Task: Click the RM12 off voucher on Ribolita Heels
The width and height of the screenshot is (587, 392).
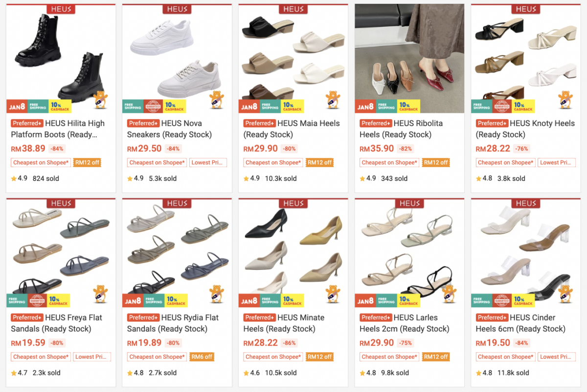Action: coord(436,163)
